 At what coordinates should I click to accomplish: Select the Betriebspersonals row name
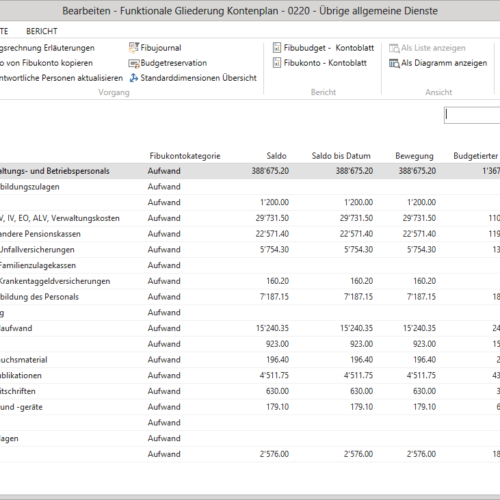(x=54, y=171)
